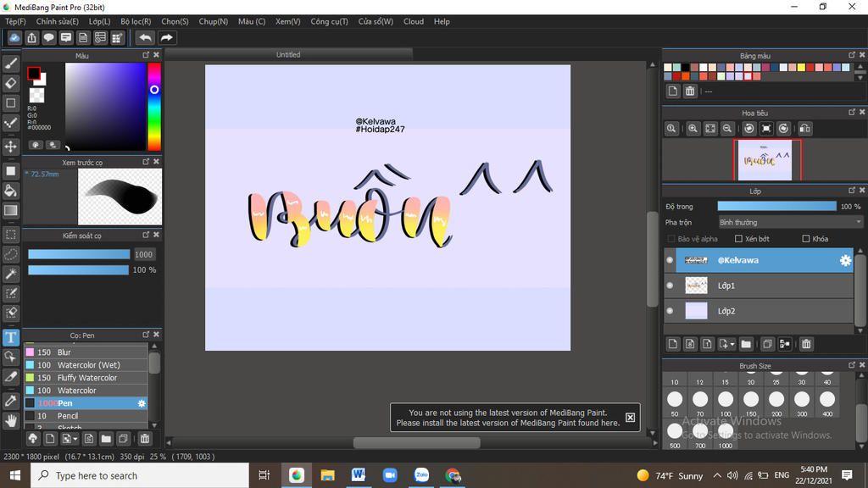Select the Fluffy Watercolor brush
868x488 pixels.
coord(86,378)
